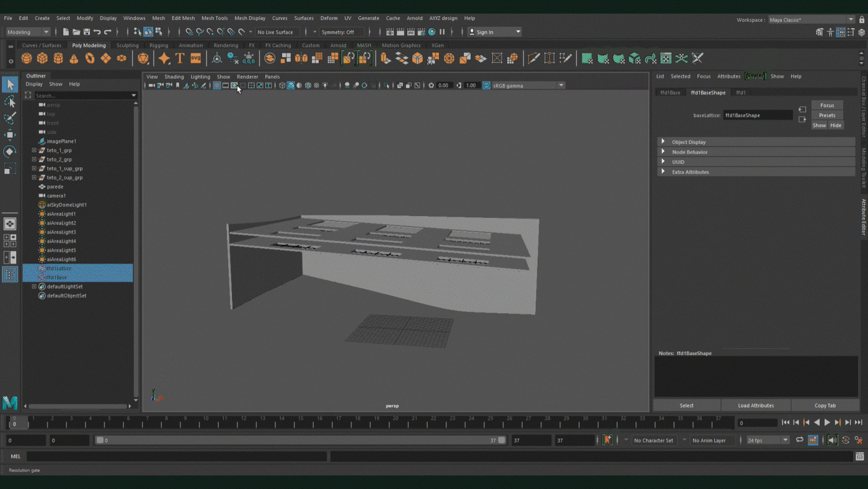This screenshot has width=868, height=489.
Task: Open the Mesh Tools menu
Action: point(215,18)
